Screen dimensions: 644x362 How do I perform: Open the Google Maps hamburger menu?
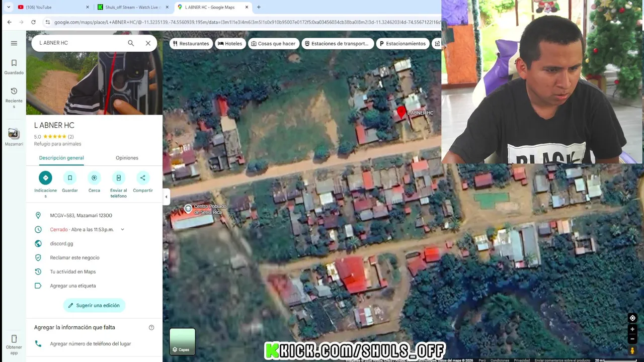[14, 43]
